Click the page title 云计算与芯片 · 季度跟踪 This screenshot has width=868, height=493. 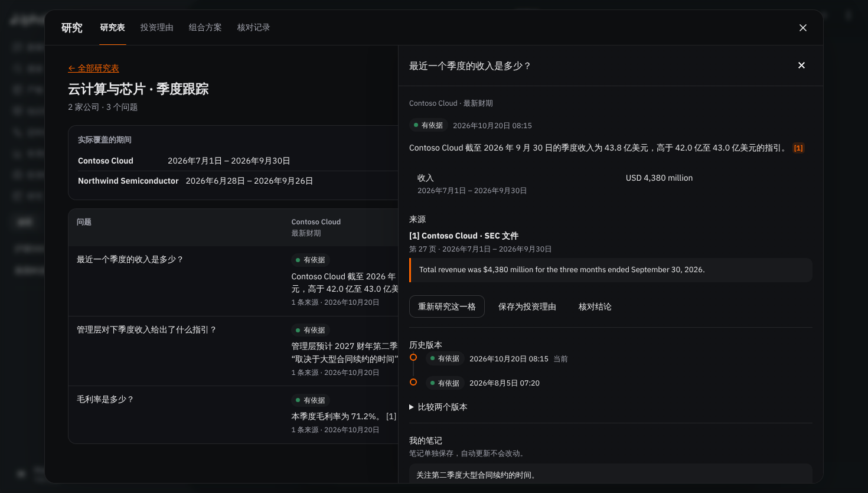[138, 89]
